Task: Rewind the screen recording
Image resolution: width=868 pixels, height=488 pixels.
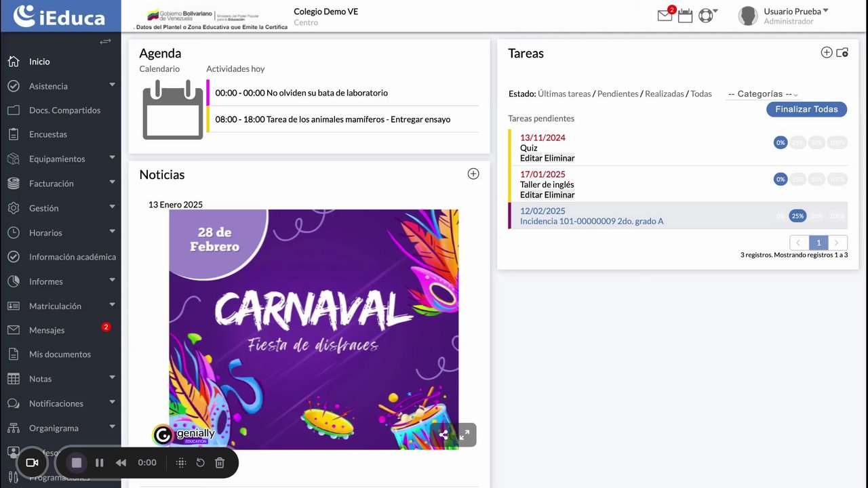Action: [121, 462]
